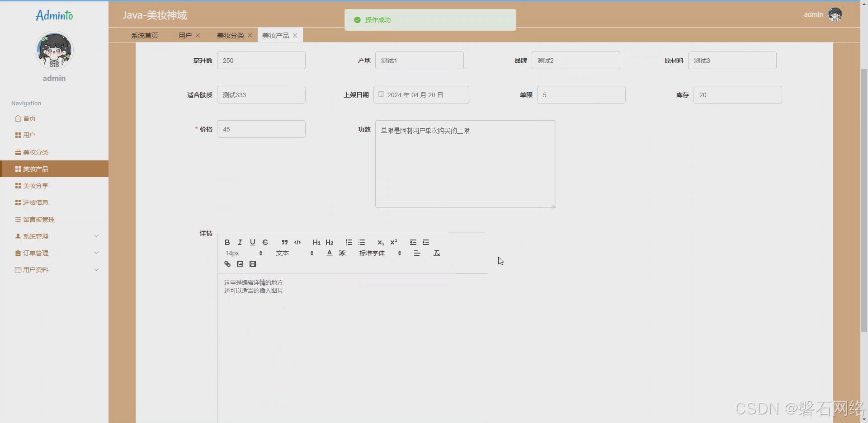This screenshot has height=423, width=868.
Task: Toggle underline formatting
Action: point(253,242)
